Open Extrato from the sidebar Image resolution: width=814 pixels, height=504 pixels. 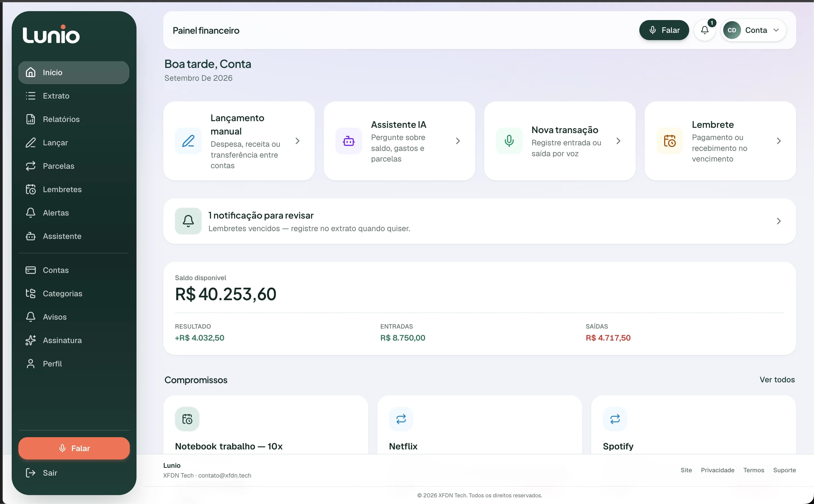[74, 96]
